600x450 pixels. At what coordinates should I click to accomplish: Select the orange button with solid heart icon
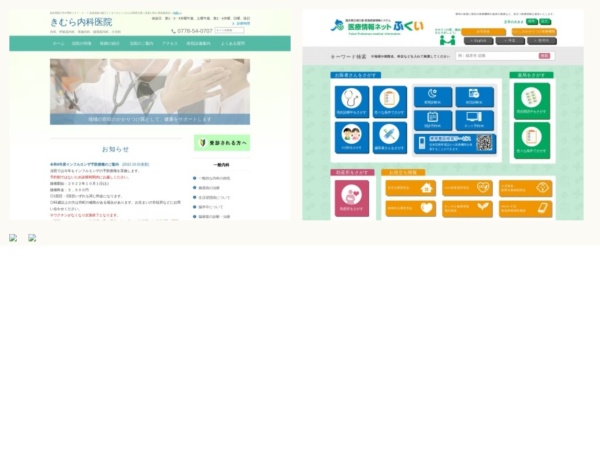411,209
